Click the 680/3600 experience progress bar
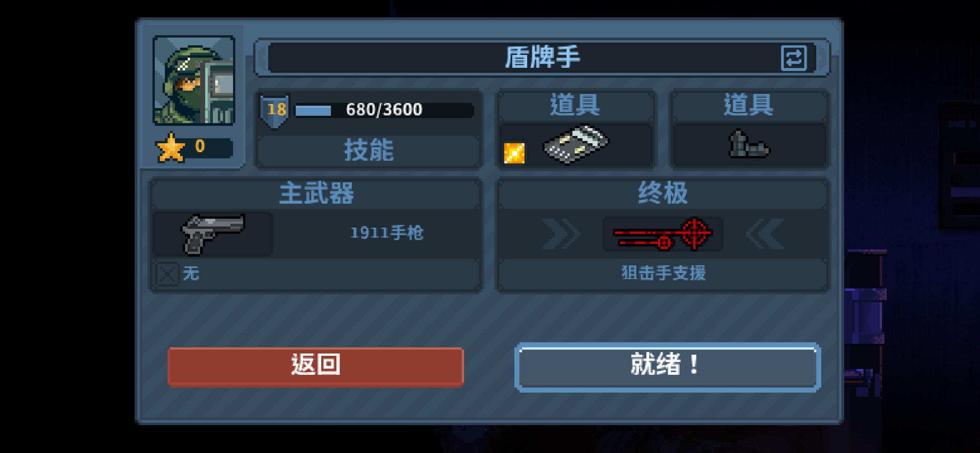The height and width of the screenshot is (453, 980). point(384,110)
